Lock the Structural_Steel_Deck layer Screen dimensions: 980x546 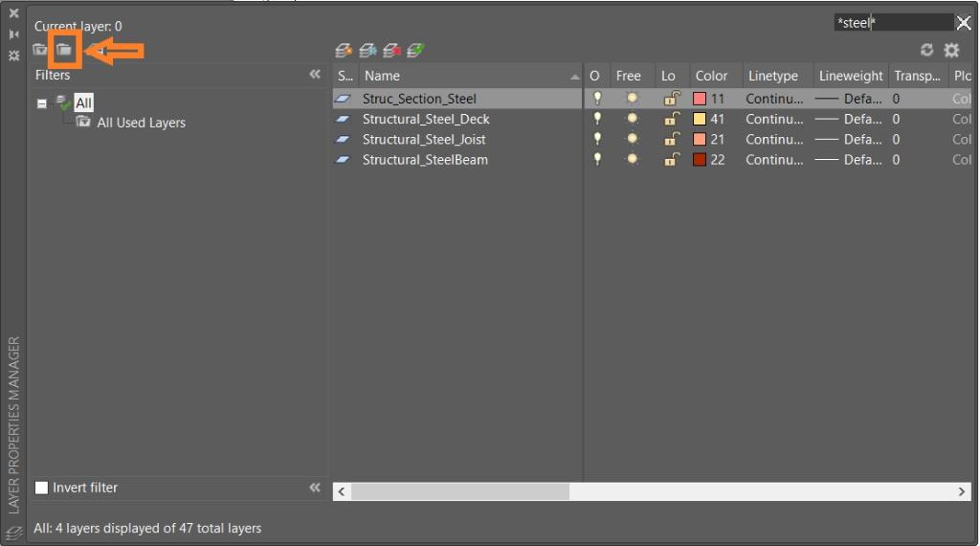click(x=672, y=119)
